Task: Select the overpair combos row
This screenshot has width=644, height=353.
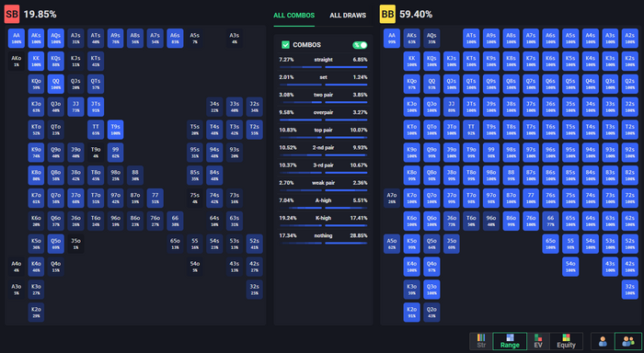Action: point(323,115)
